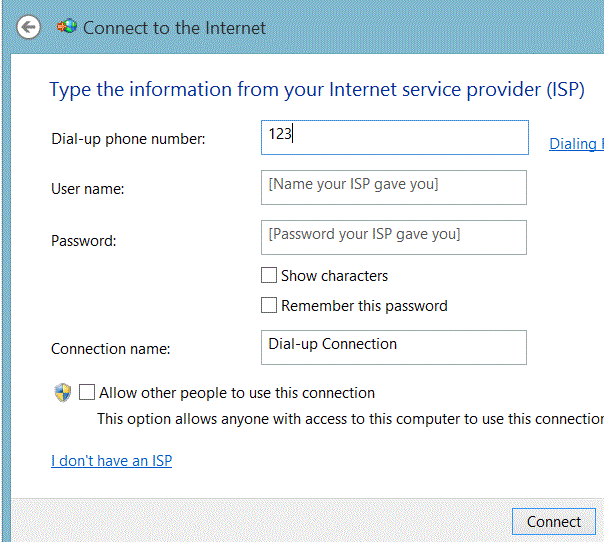Click the ISP information heading text
This screenshot has width=604, height=542.
pyautogui.click(x=317, y=90)
